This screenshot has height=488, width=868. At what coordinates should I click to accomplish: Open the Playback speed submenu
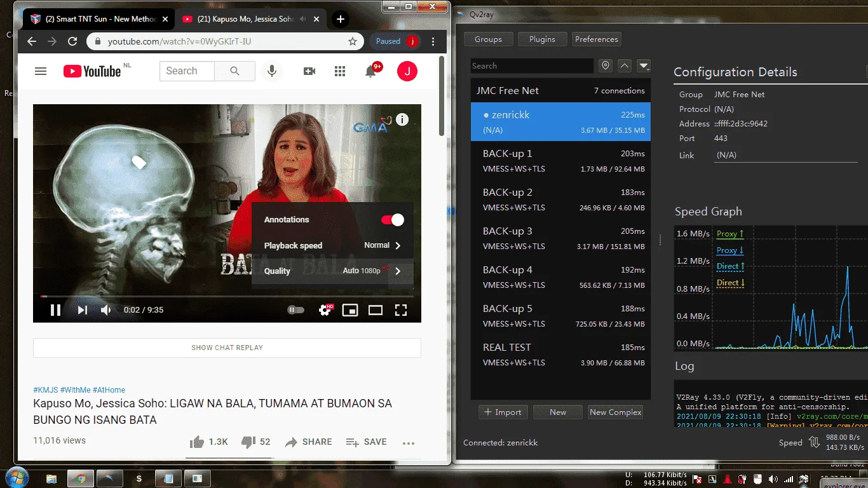[332, 245]
